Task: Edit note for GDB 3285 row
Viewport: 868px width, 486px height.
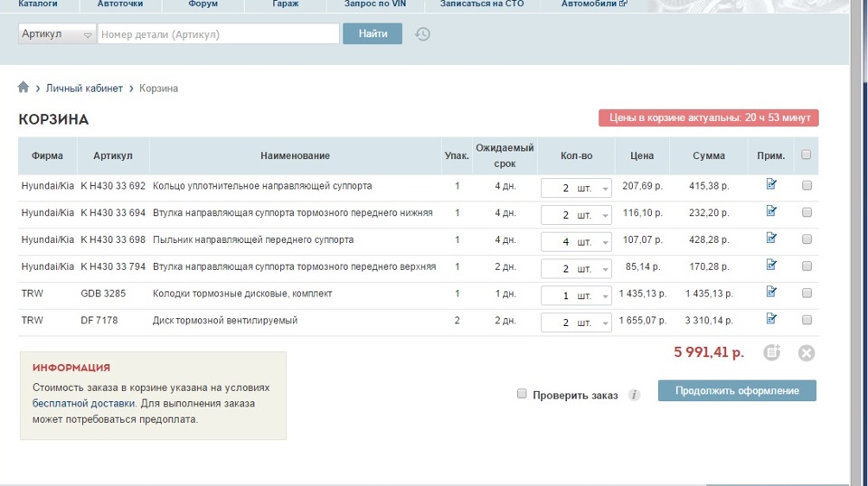Action: pos(771,292)
